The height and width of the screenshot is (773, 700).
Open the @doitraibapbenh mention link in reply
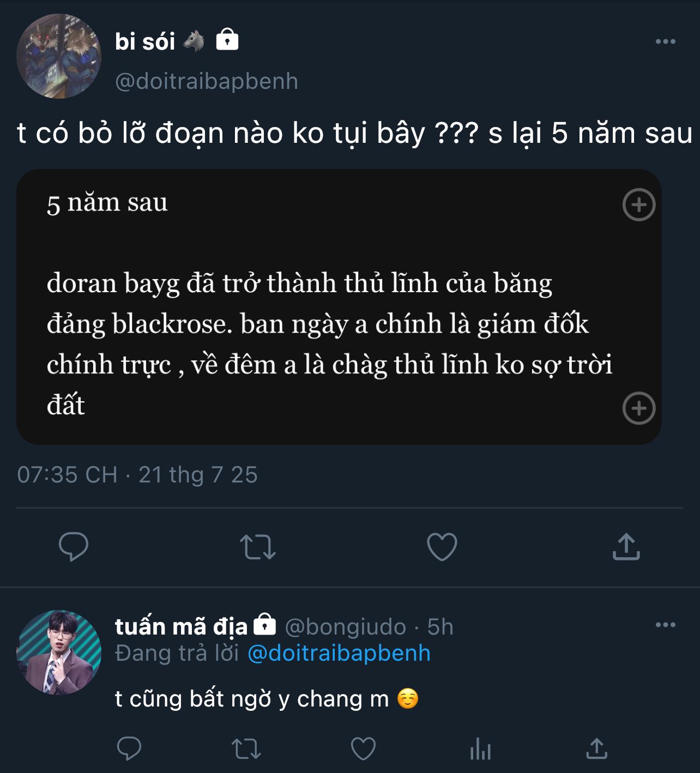339,653
